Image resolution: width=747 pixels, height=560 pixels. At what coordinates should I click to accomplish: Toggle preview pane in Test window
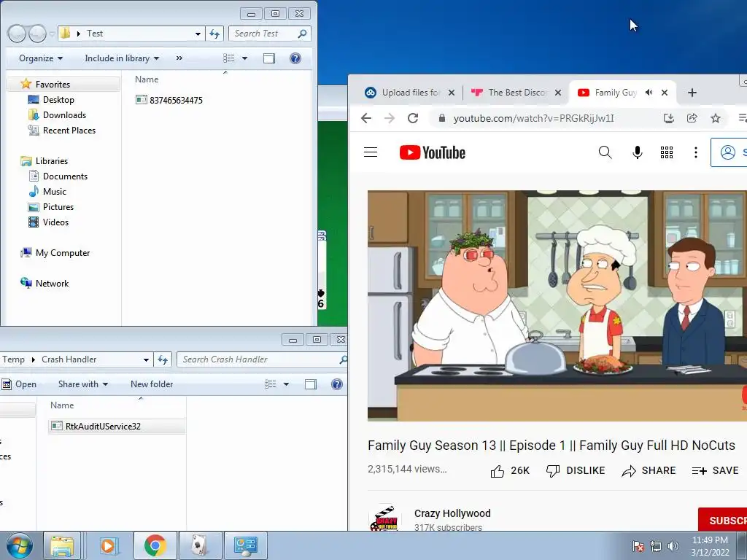269,58
